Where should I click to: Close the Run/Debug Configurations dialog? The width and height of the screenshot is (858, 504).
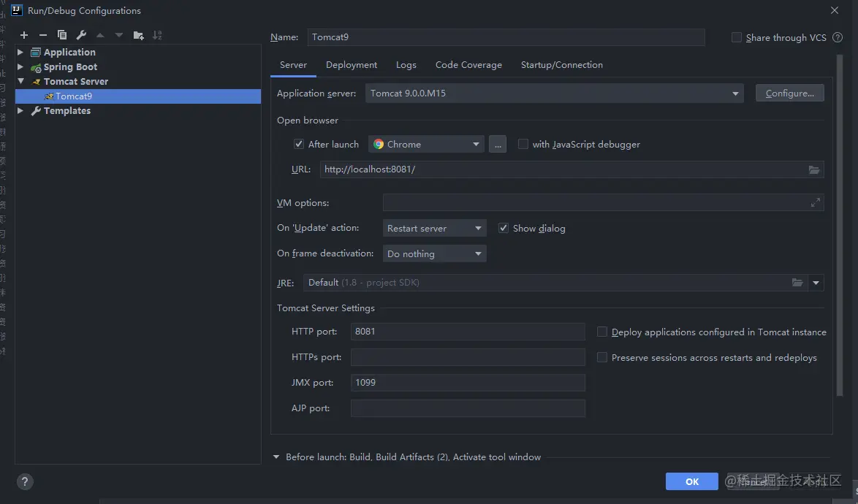point(835,10)
